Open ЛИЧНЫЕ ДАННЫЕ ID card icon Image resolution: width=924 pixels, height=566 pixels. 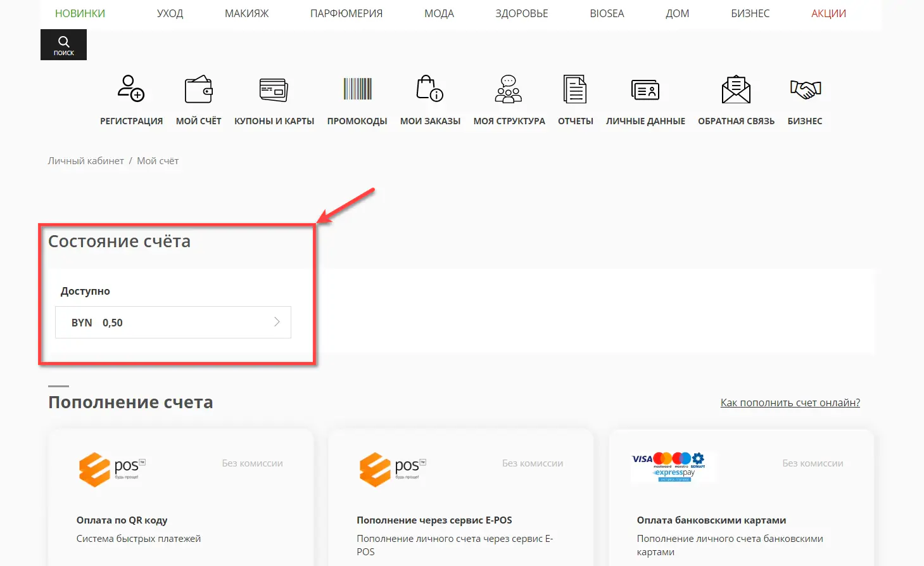(645, 90)
